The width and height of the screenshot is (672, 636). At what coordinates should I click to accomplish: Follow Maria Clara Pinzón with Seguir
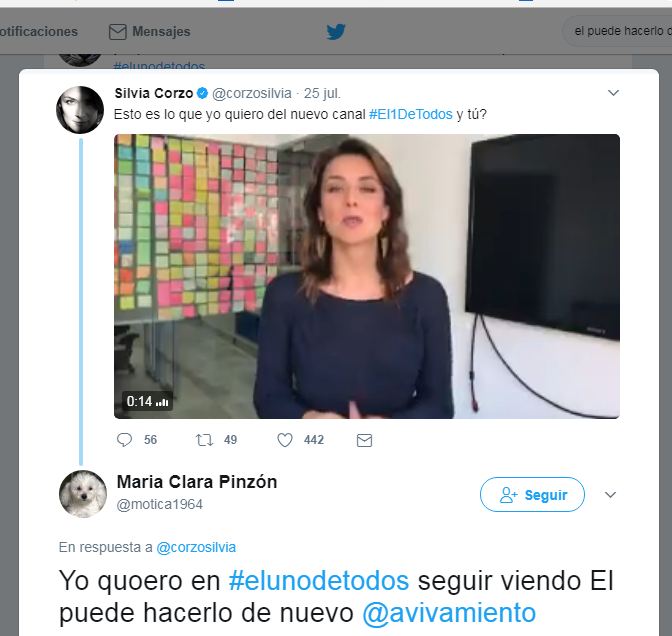click(x=532, y=495)
